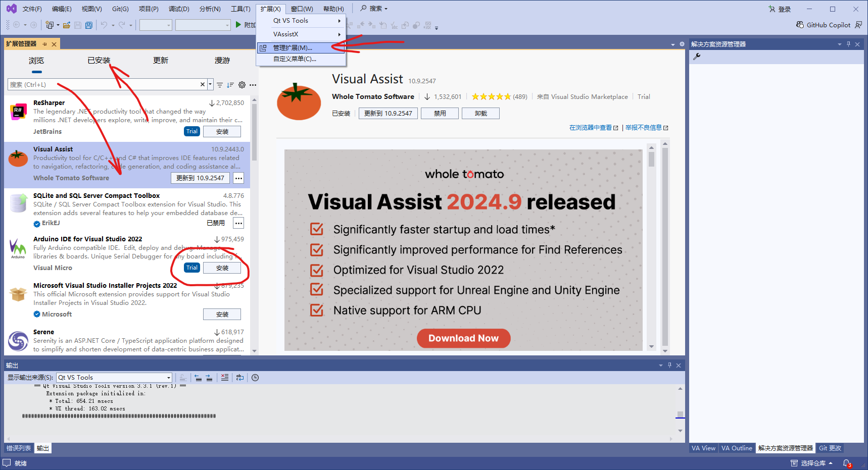Click the Save All toolbar icon
Screen dimensions: 868x470
89,25
